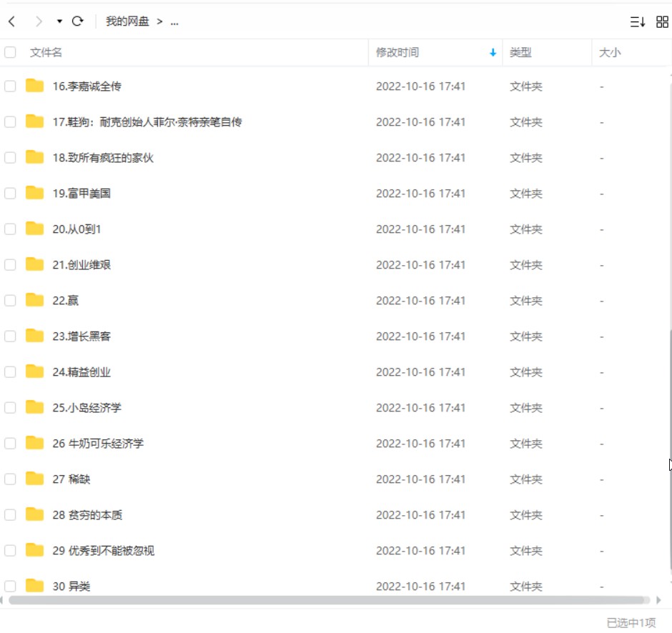The width and height of the screenshot is (672, 633).
Task: Select folder name 25.小岛经济学
Action: (87, 408)
